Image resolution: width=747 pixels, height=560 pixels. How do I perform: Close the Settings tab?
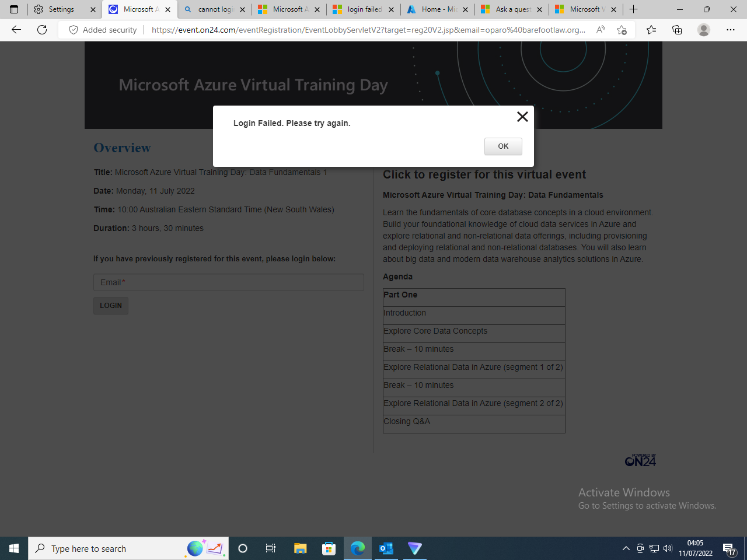click(x=93, y=10)
